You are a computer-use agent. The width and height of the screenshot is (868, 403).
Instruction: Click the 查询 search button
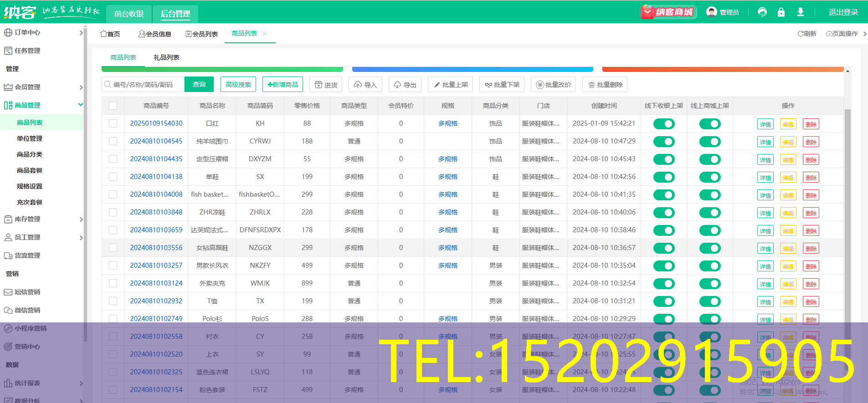coord(199,84)
